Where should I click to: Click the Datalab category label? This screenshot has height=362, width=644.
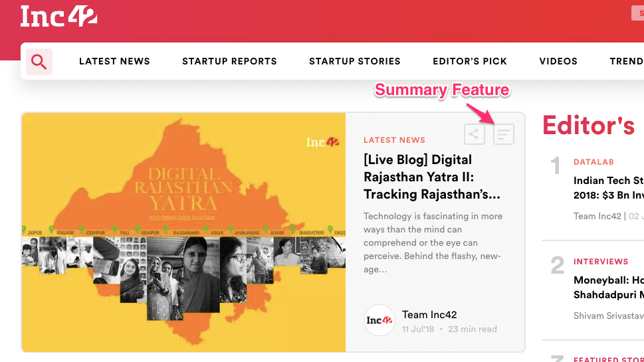coord(593,162)
